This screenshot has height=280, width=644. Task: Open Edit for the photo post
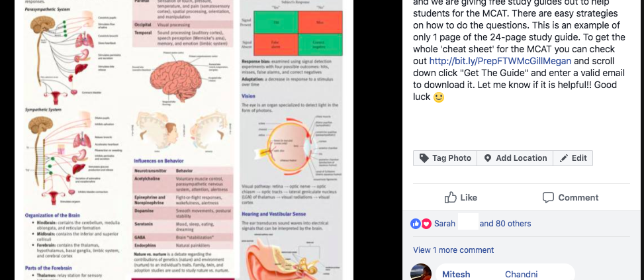pos(573,158)
